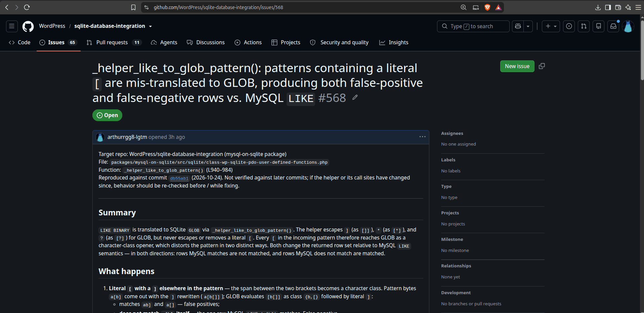The image size is (644, 313).
Task: Open the Brave wallet
Action: point(618,7)
